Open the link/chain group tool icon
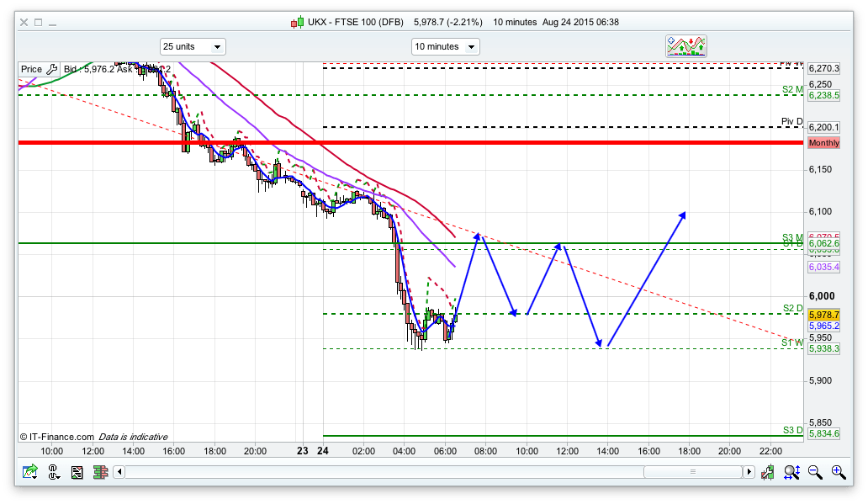Image resolution: width=868 pixels, height=504 pixels. tap(55, 473)
